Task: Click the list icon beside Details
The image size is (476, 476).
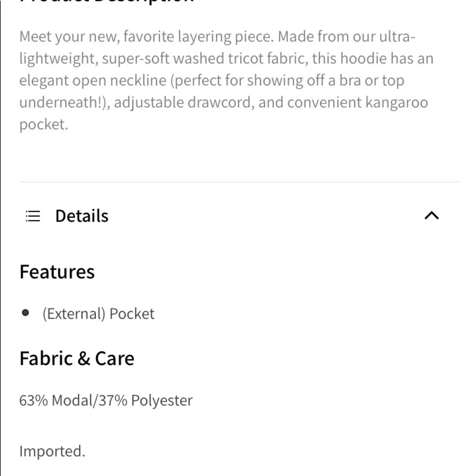Action: click(x=33, y=216)
